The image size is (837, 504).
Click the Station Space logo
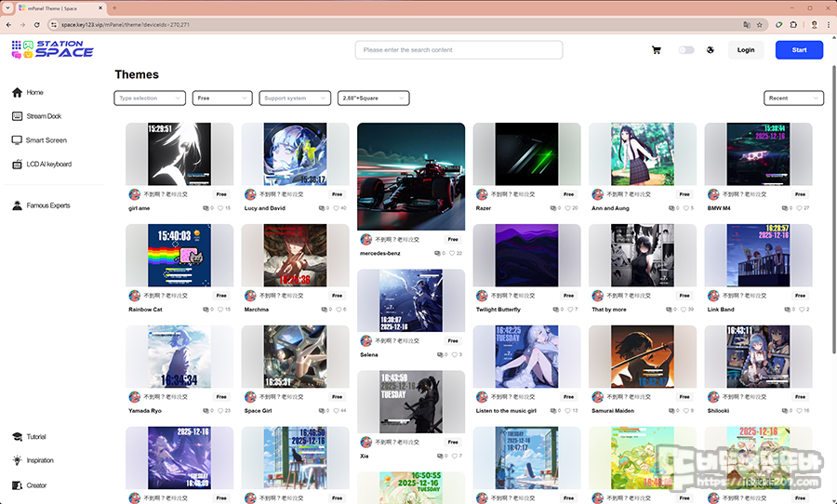point(52,49)
